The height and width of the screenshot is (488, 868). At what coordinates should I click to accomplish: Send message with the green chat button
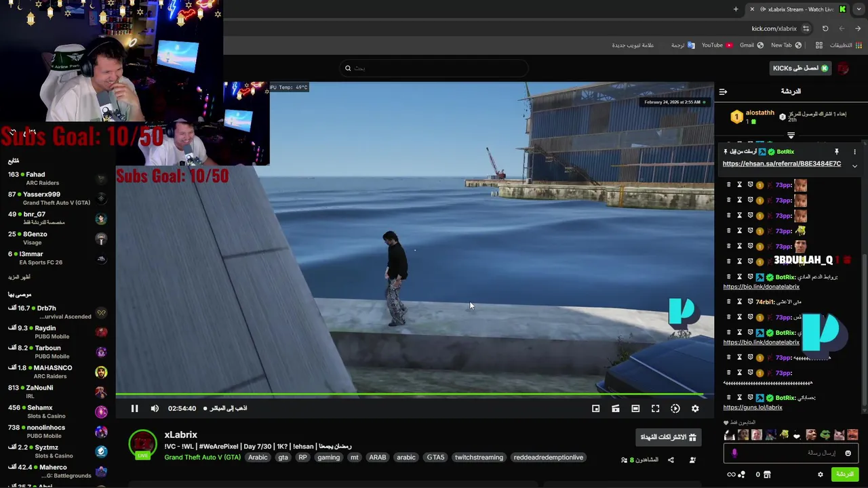(x=845, y=474)
